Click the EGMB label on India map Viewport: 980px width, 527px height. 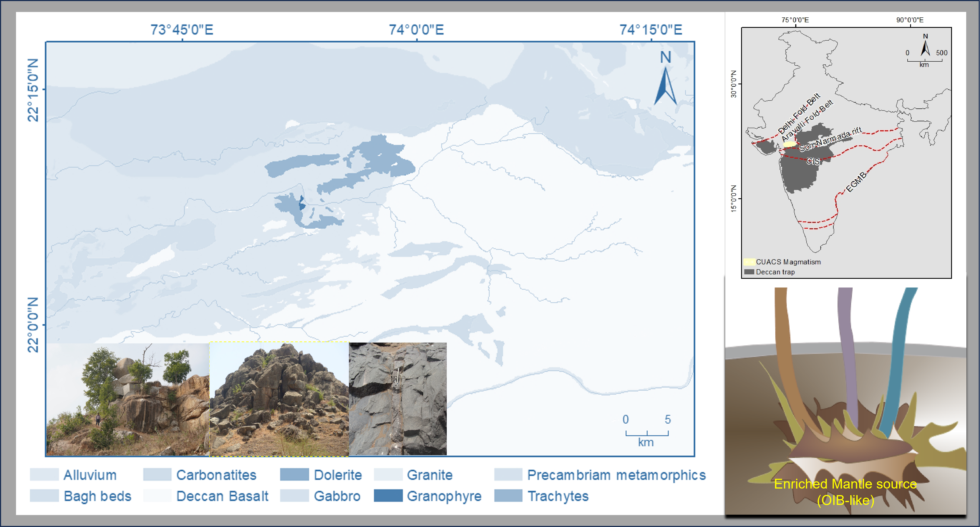tap(856, 182)
